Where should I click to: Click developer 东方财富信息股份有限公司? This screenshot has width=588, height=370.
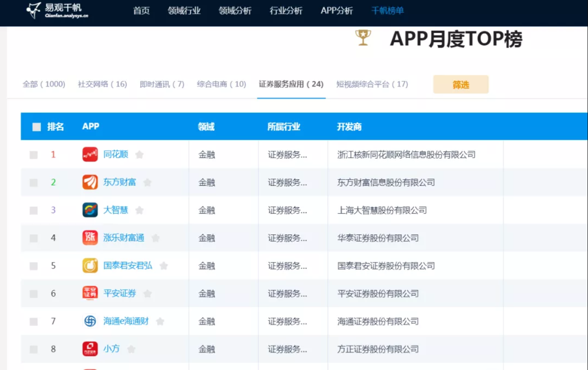click(x=386, y=182)
